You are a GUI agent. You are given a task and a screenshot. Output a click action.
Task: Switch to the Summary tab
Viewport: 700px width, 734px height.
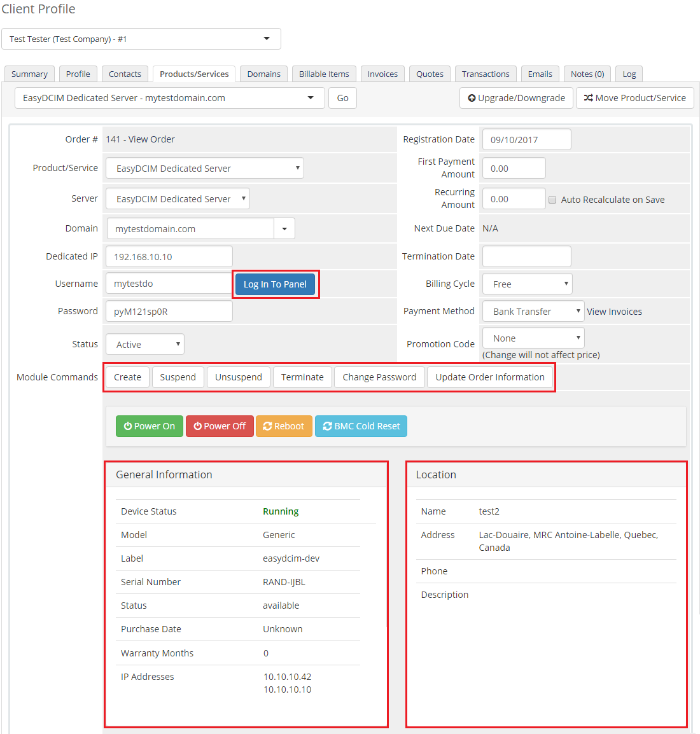29,74
